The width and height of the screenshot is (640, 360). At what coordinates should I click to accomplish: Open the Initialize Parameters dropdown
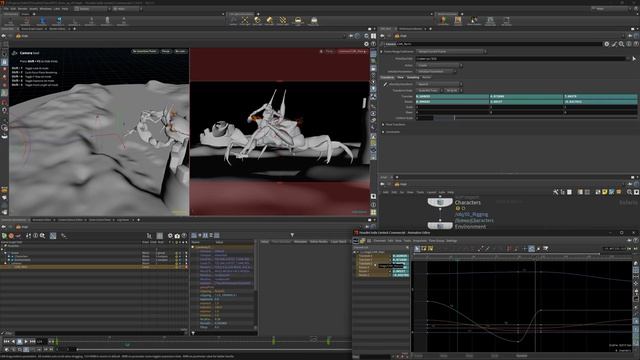click(436, 71)
